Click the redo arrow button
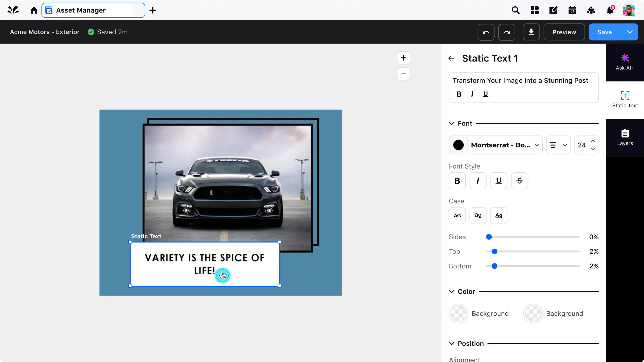 [x=507, y=32]
